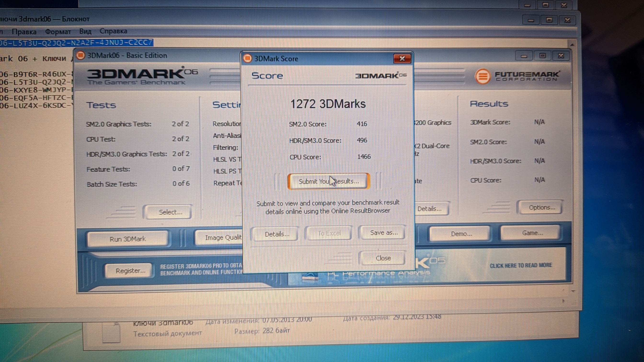The width and height of the screenshot is (644, 362).
Task: Click the 06-LUZ4X-6KSDC key line
Action: (36, 105)
